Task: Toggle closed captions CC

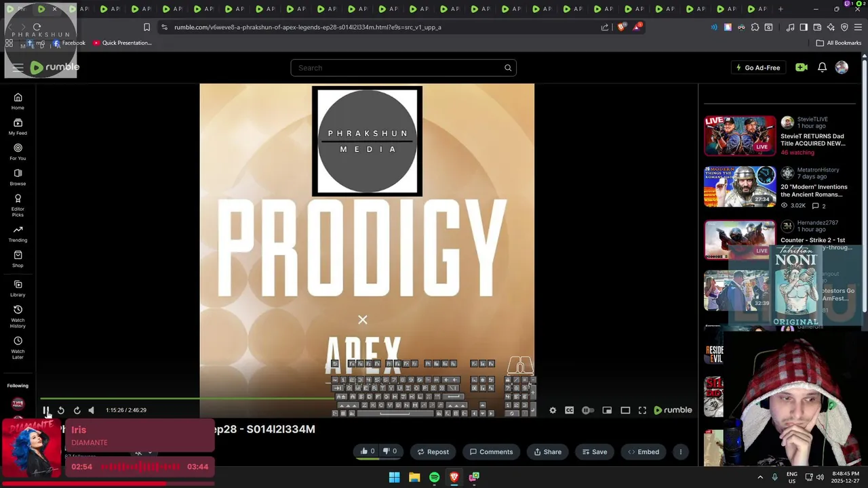Action: point(570,410)
